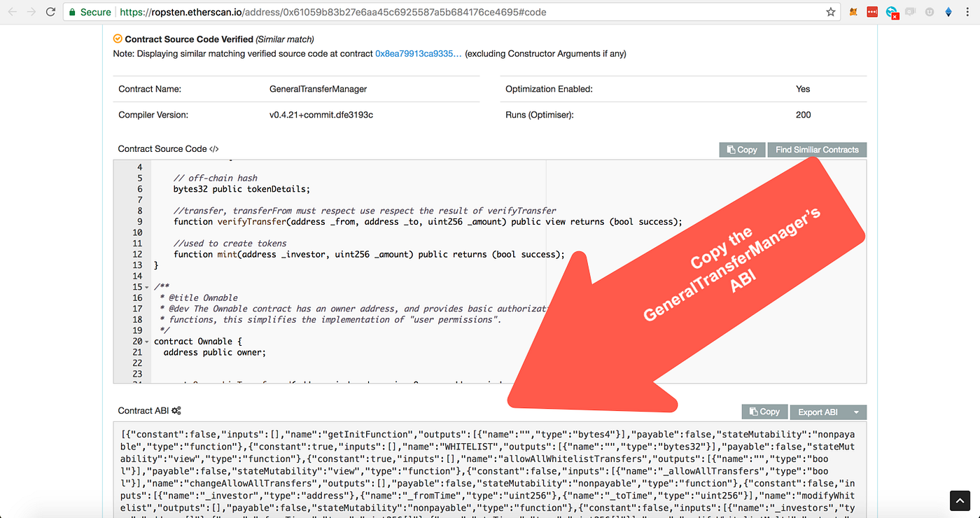Screen dimensions: 980x518
Task: Click the gears icon beside Contract ABI
Action: pos(176,411)
